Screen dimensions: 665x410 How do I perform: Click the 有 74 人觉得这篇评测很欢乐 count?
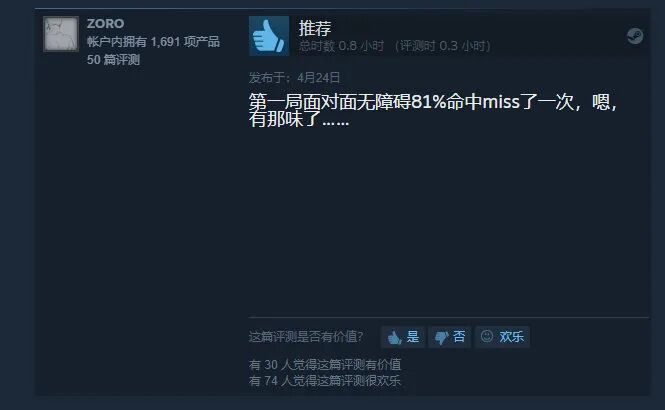pos(325,381)
